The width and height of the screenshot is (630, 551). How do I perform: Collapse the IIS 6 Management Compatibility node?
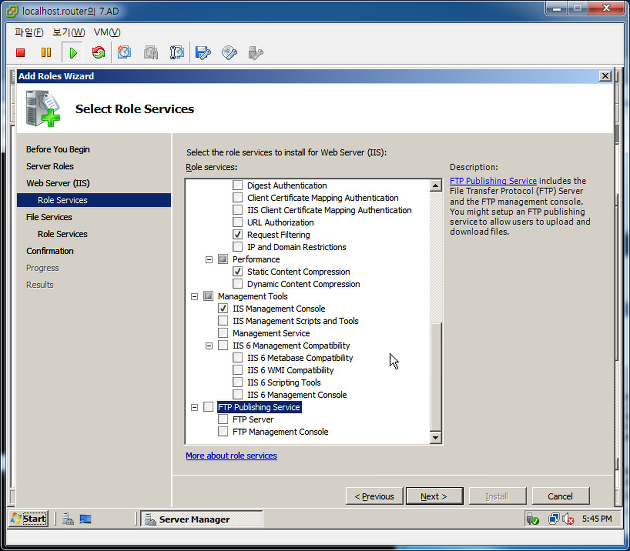pos(209,346)
